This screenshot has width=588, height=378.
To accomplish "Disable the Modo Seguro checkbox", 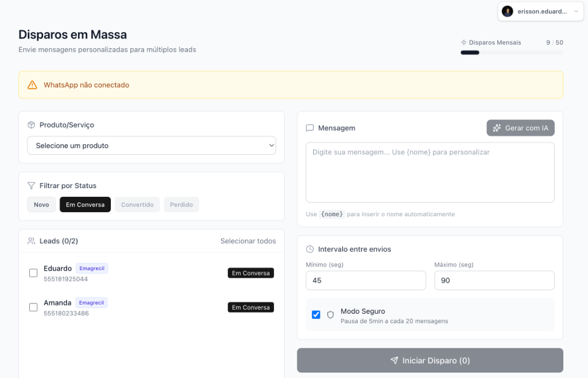I will [x=316, y=315].
